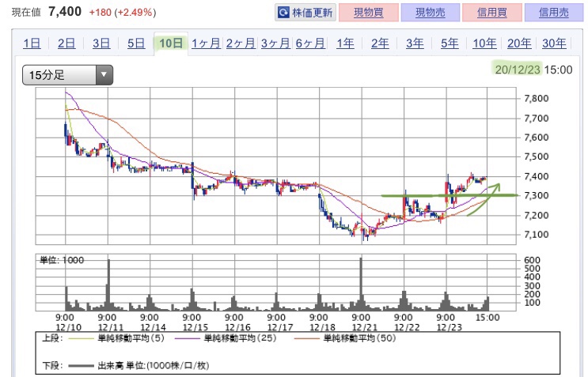The height and width of the screenshot is (377, 588).
Task: Select the 15分足 combo box
Action: [x=67, y=75]
